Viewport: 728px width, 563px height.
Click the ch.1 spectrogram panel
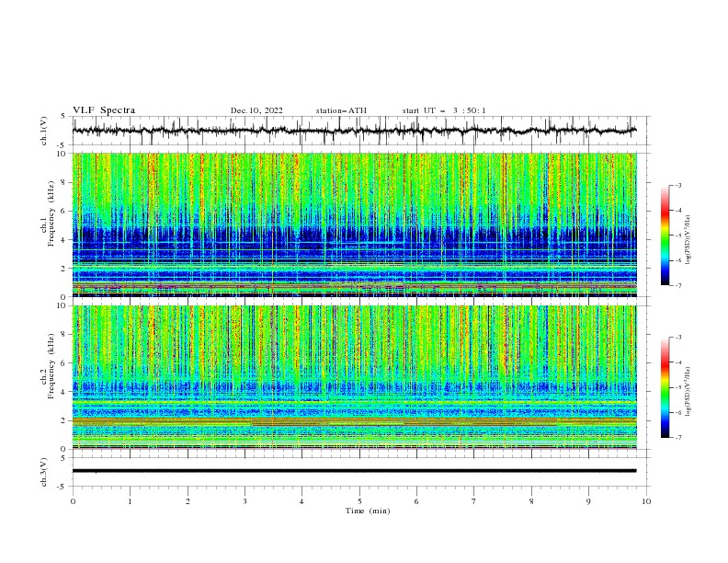click(355, 224)
